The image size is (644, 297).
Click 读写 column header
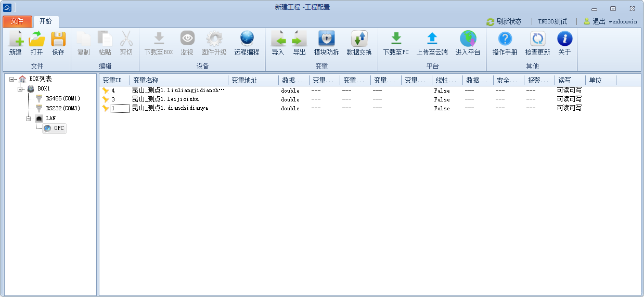point(570,80)
